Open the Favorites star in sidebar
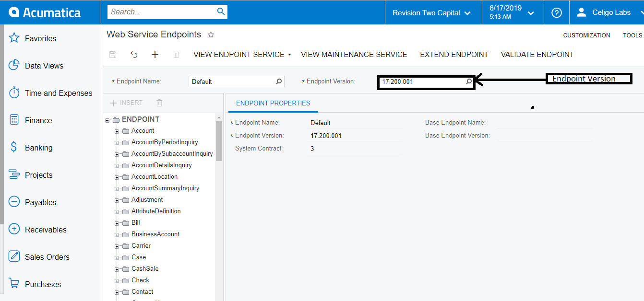The image size is (644, 301). [x=14, y=38]
